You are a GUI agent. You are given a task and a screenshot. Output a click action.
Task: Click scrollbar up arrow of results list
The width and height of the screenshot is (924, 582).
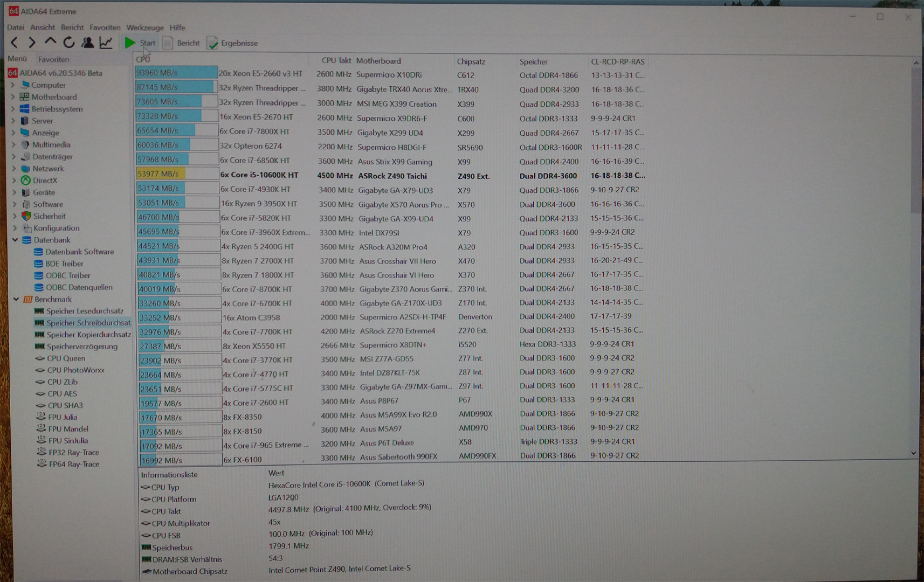click(915, 63)
